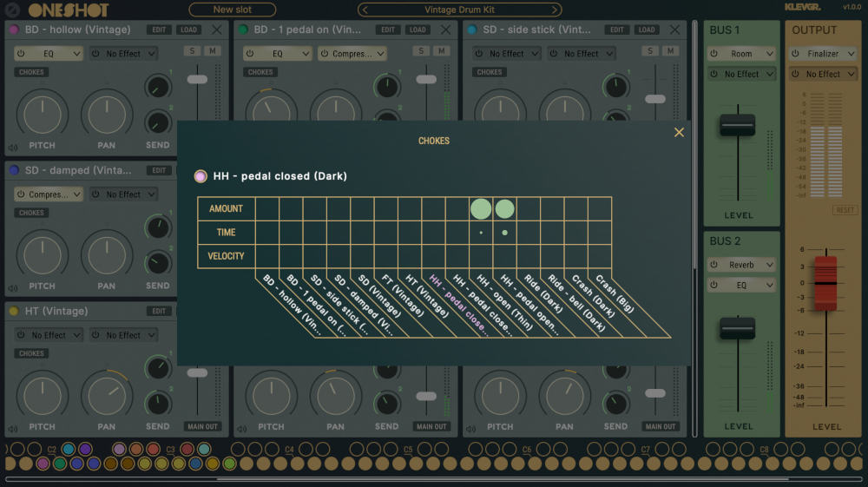This screenshot has width=868, height=487.
Task: Toggle power for Bus 1 Room effect
Action: coord(714,54)
